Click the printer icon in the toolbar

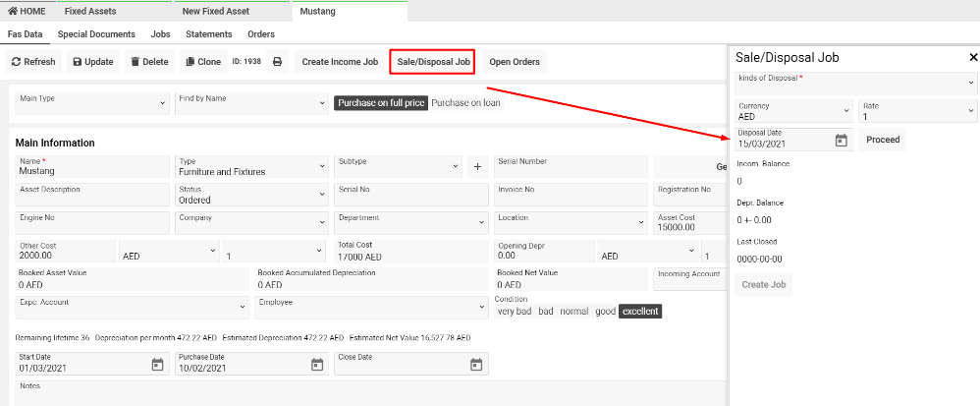pos(277,62)
